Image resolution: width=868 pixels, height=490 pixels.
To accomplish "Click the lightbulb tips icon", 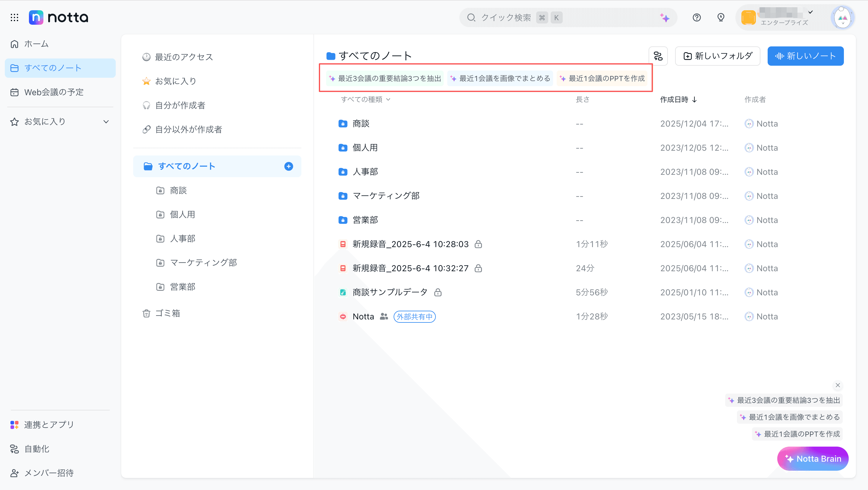I will pos(721,17).
